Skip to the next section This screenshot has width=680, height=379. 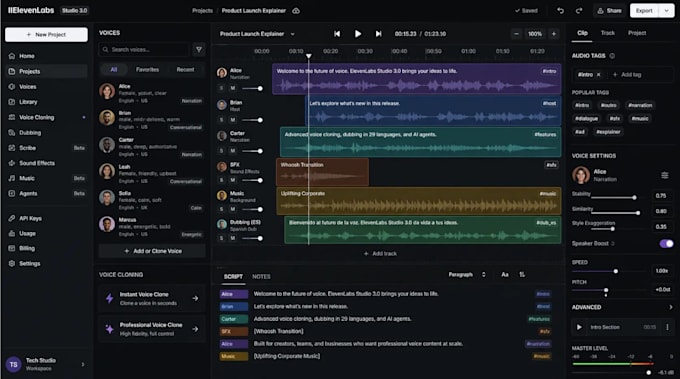pos(379,34)
